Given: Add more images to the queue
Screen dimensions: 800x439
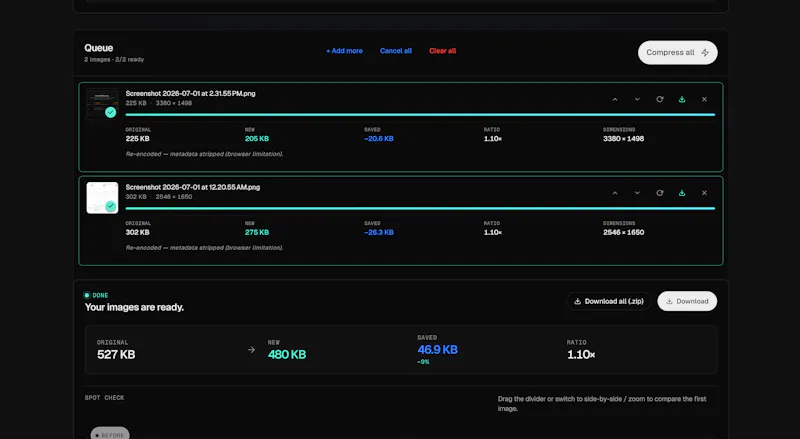Looking at the screenshot, I should [x=344, y=51].
